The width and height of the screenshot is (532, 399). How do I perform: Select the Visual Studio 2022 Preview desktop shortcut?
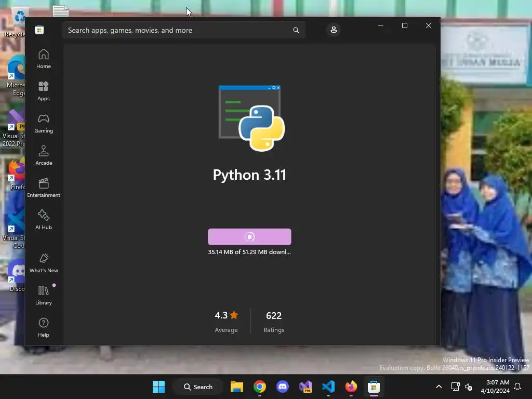point(14,128)
